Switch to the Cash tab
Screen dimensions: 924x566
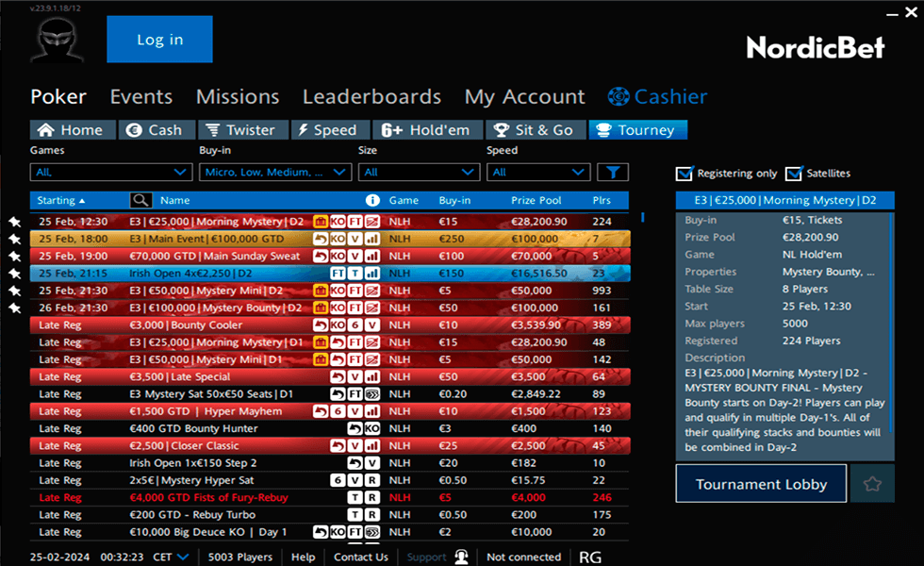click(157, 130)
